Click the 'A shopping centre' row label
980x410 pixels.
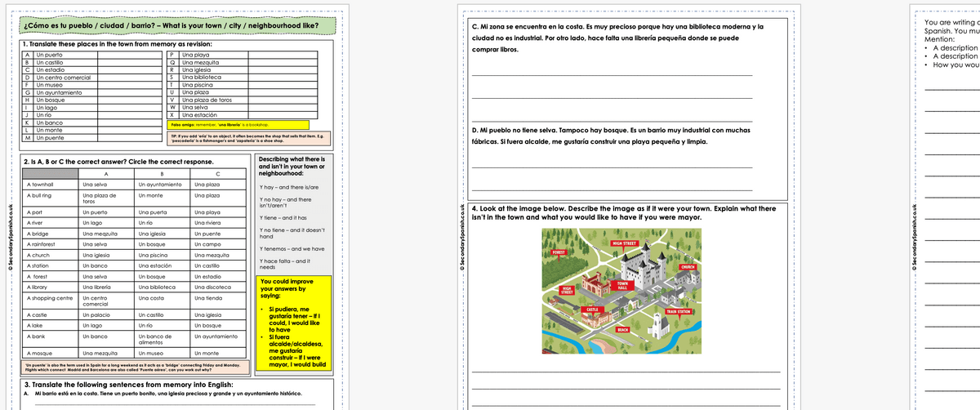click(50, 298)
